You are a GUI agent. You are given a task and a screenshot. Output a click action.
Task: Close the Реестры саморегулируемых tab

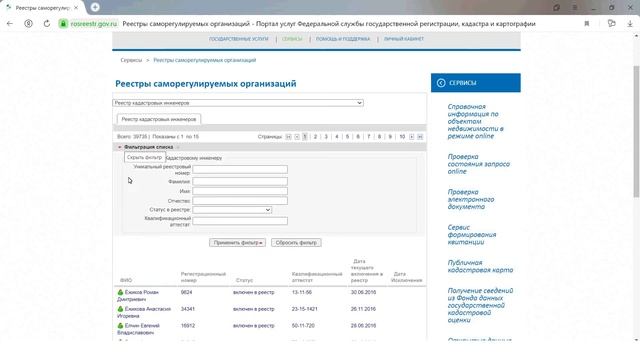pos(76,8)
